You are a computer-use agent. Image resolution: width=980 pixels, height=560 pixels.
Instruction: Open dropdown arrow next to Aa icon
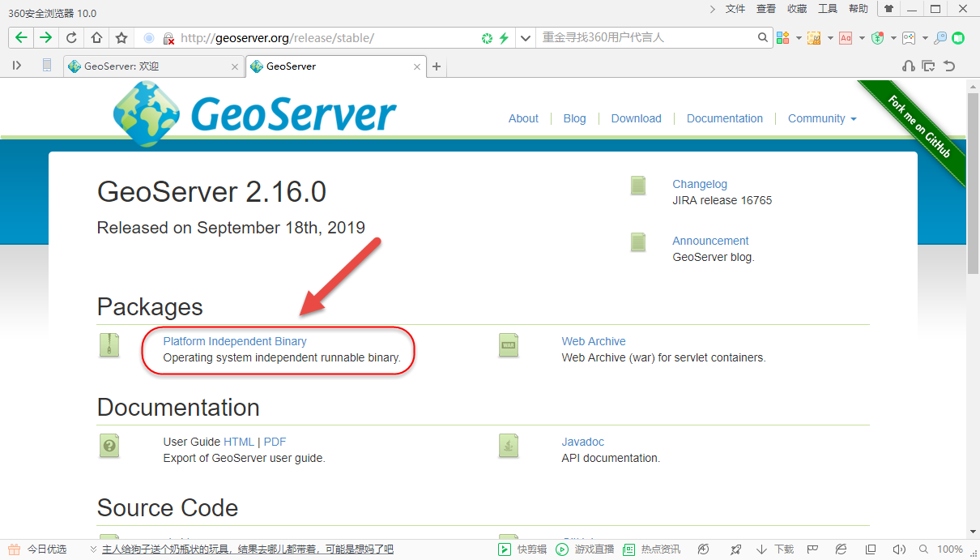(x=862, y=38)
